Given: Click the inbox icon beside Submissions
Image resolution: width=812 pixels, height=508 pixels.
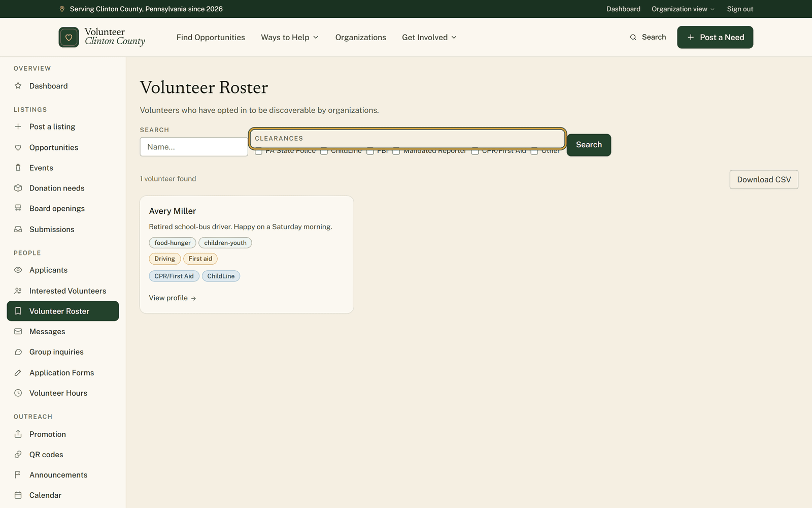Looking at the screenshot, I should [x=18, y=229].
